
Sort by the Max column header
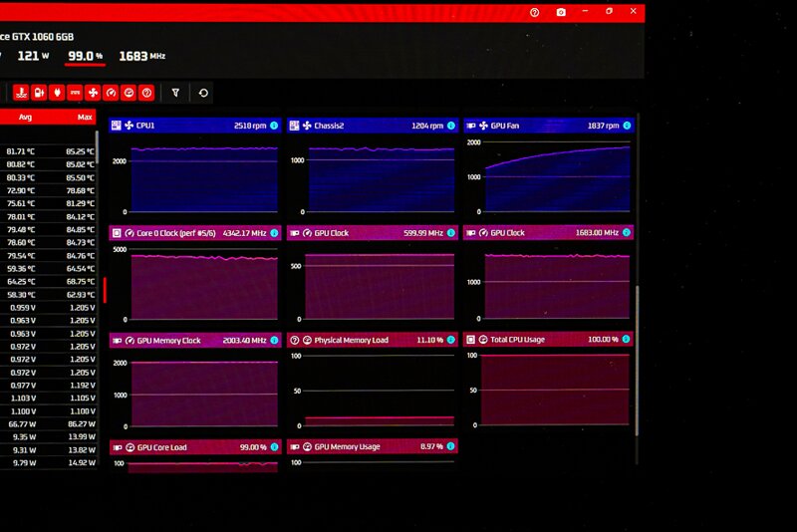click(x=85, y=118)
